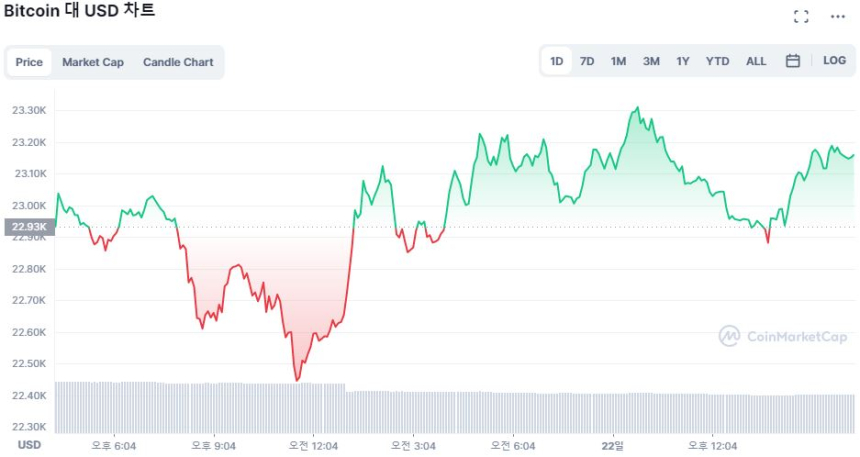The height and width of the screenshot is (457, 860).
Task: Switch to the Market Cap tab
Action: [93, 62]
